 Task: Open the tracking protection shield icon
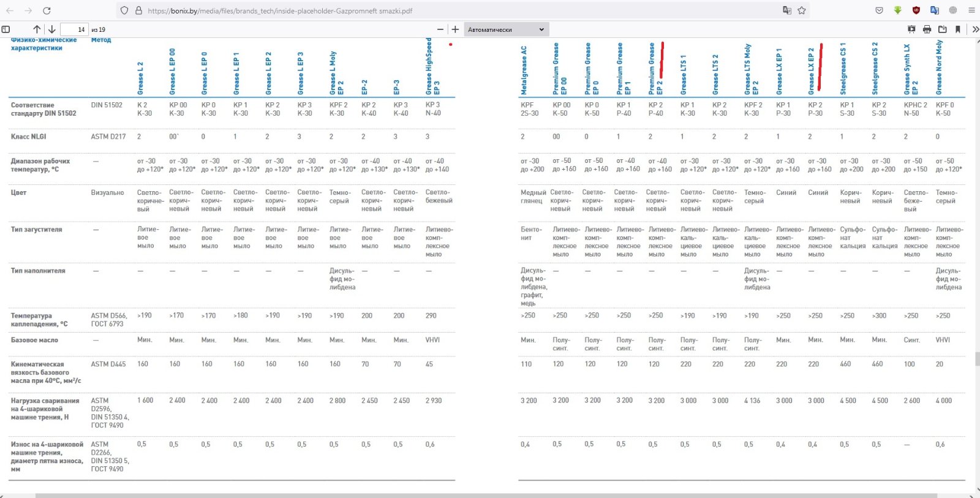(x=124, y=10)
